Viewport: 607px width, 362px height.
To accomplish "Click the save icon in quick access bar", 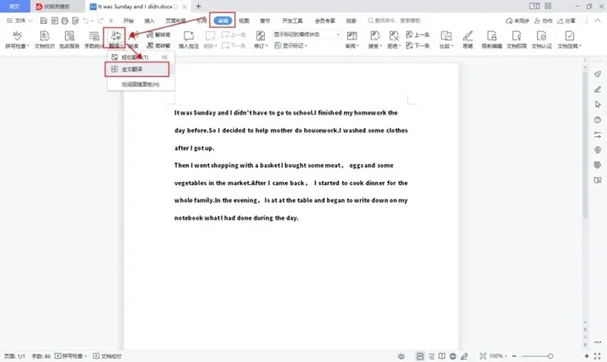I will (x=43, y=21).
